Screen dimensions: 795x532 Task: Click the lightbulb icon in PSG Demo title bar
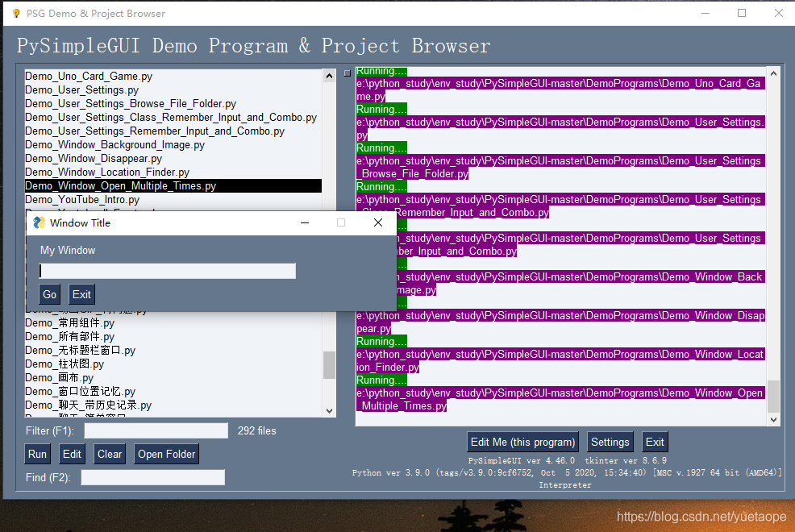(x=16, y=13)
